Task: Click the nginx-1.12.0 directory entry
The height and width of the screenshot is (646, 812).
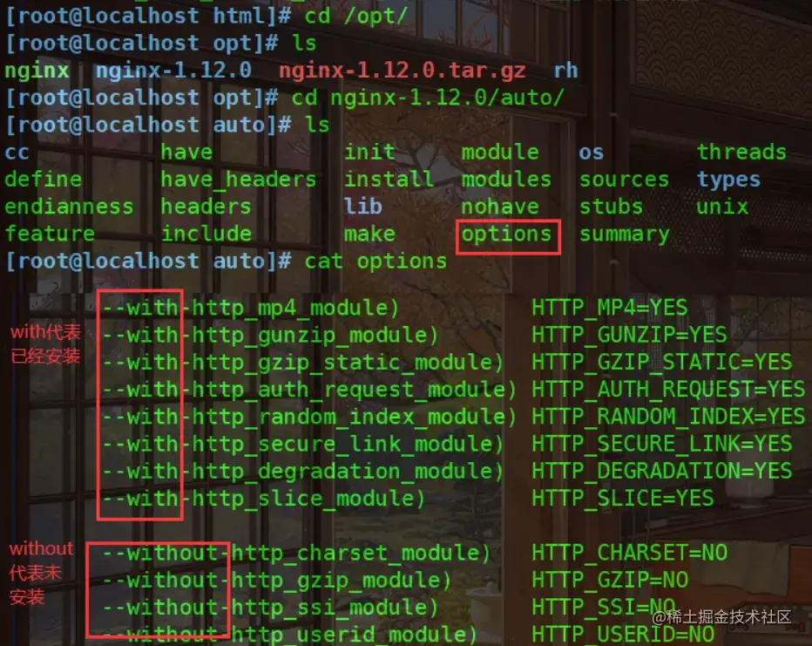Action: click(x=173, y=70)
